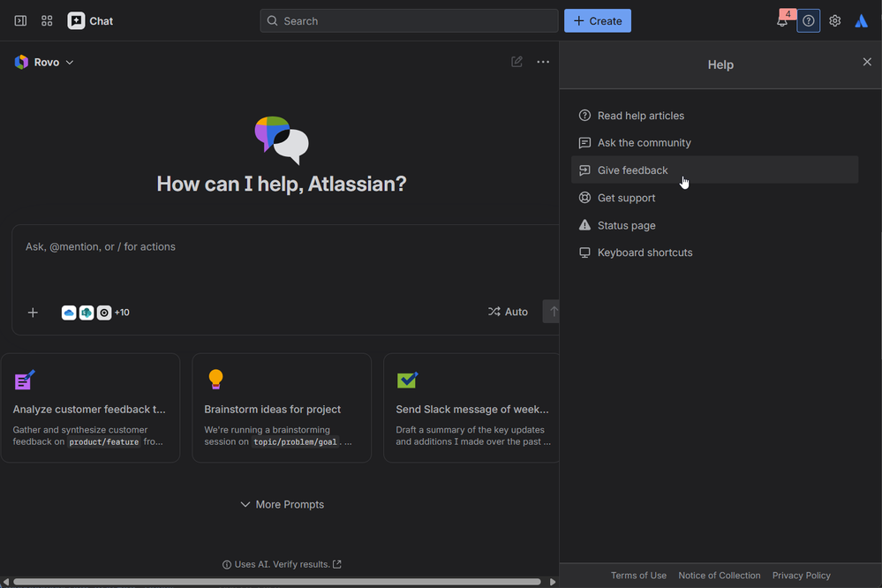Click the scrollbar left arrow
The image size is (882, 588).
point(5,582)
